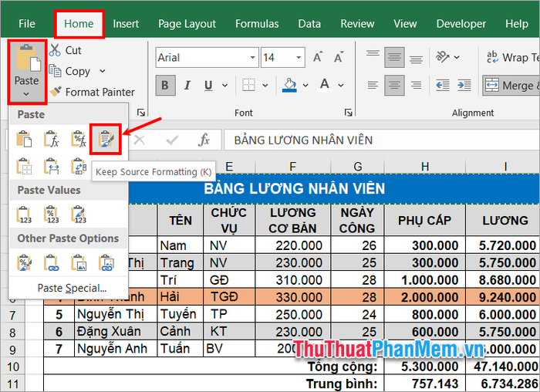Click the Cut scissors icon
The height and width of the screenshot is (392, 540).
[56, 50]
